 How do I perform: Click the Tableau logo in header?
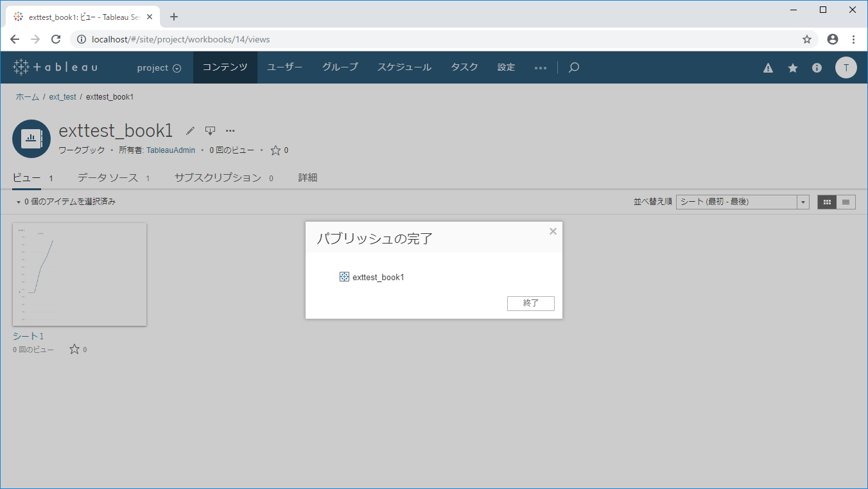tap(55, 67)
